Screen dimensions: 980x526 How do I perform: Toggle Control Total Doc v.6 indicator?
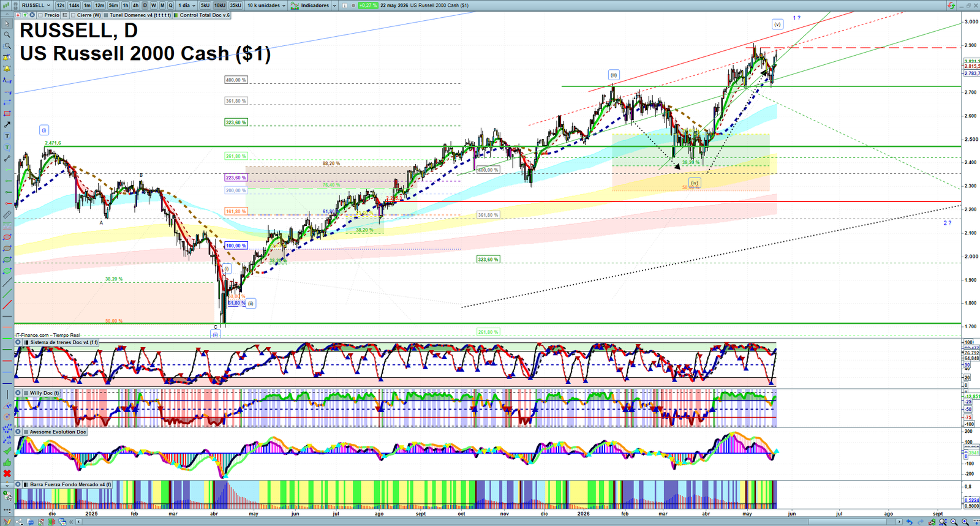coord(176,15)
